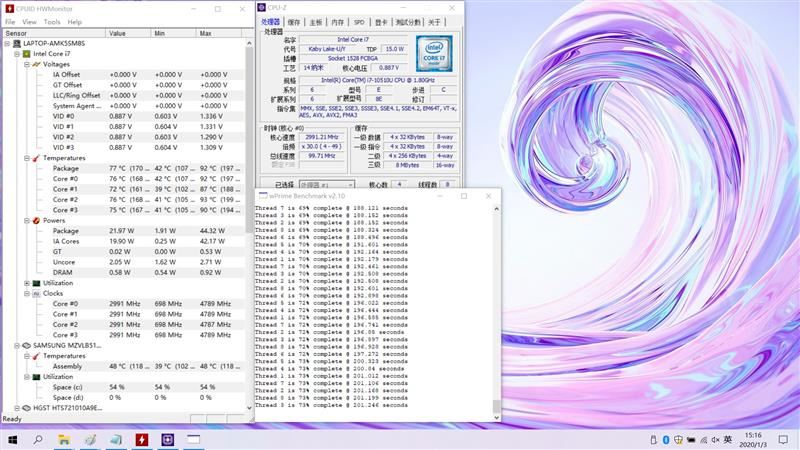Click the 英 input method indicator
This screenshot has width=800, height=450.
[728, 440]
